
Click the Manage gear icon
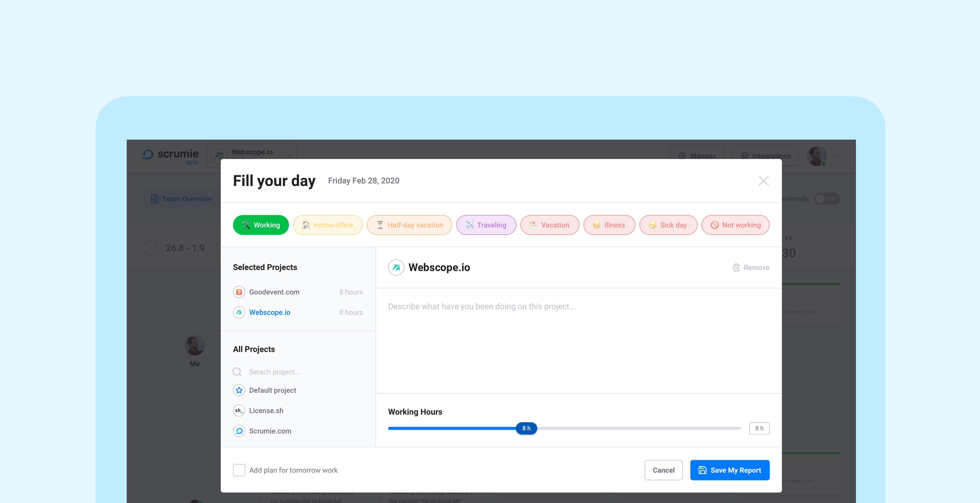(682, 156)
